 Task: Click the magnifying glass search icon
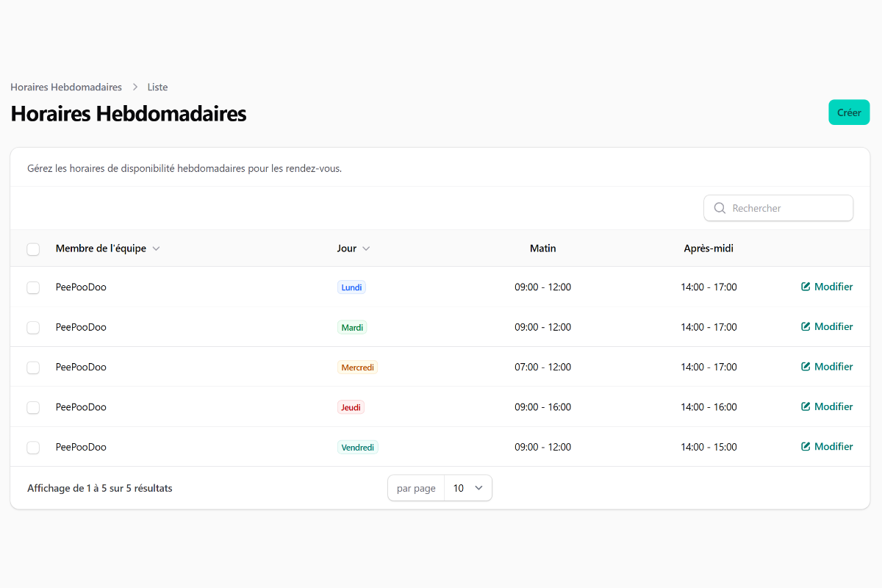pyautogui.click(x=720, y=208)
